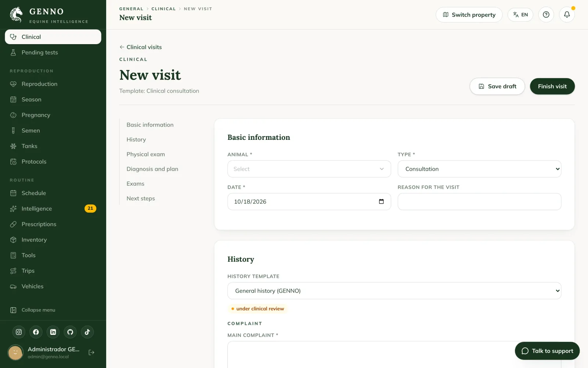Jump to Next steps section
This screenshot has width=588, height=368.
pos(141,198)
